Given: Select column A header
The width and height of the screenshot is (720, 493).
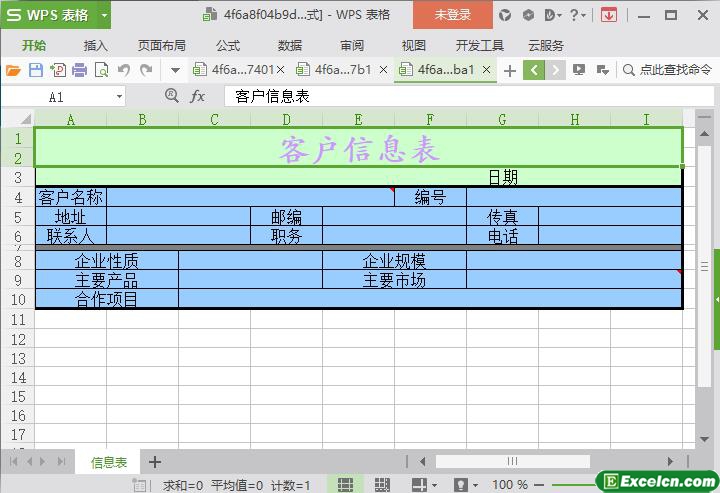Looking at the screenshot, I should (x=71, y=119).
